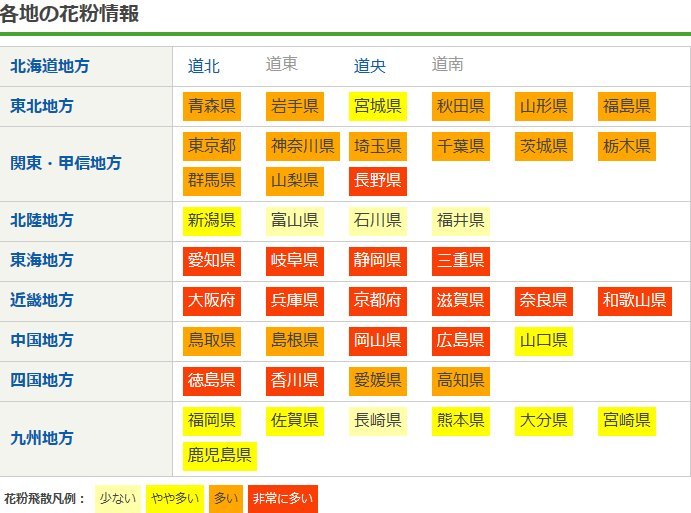Open 長野県 in the Kanto-Koshin row
Screen dimensions: 691x513
click(377, 180)
